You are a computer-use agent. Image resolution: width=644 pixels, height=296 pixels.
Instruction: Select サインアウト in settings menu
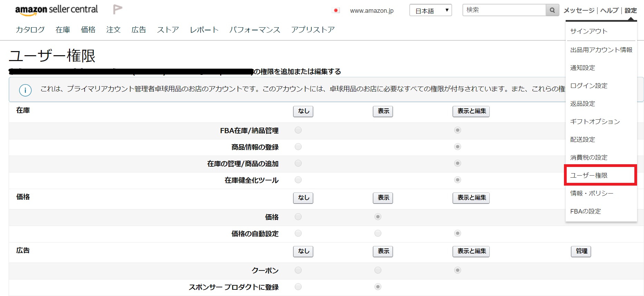tap(589, 31)
